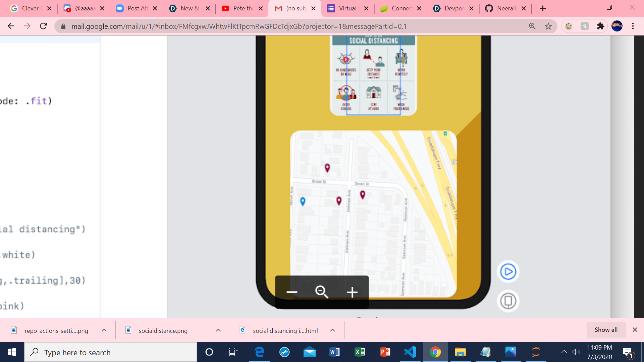The image size is (644, 362).
Task: Click the Show all downloads button
Action: 606,329
